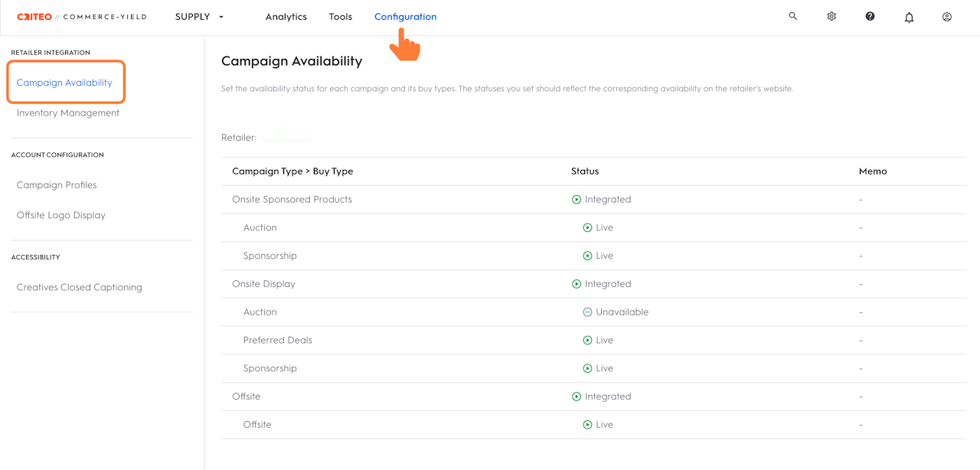Open Creatives Closed Captioning settings
The height and width of the screenshot is (470, 980).
80,288
